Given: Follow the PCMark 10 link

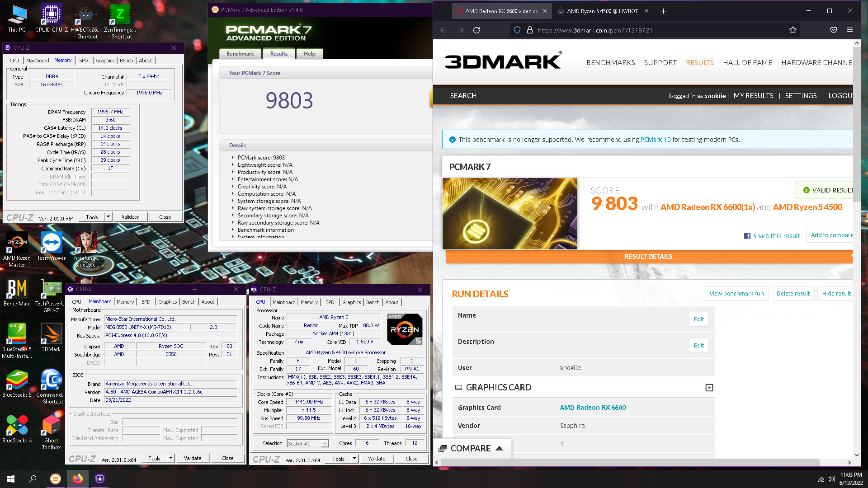Looking at the screenshot, I should (656, 140).
